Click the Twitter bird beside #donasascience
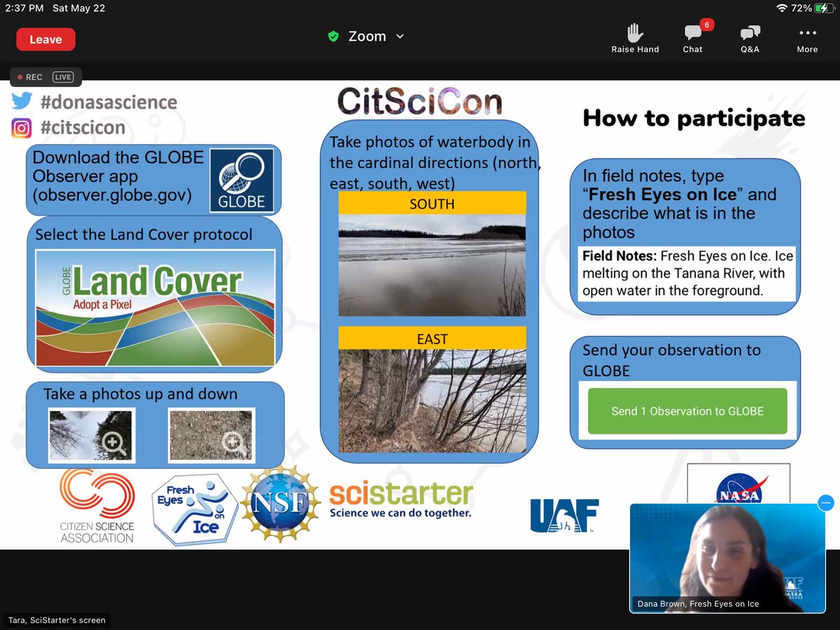Image resolution: width=840 pixels, height=630 pixels. (x=22, y=101)
